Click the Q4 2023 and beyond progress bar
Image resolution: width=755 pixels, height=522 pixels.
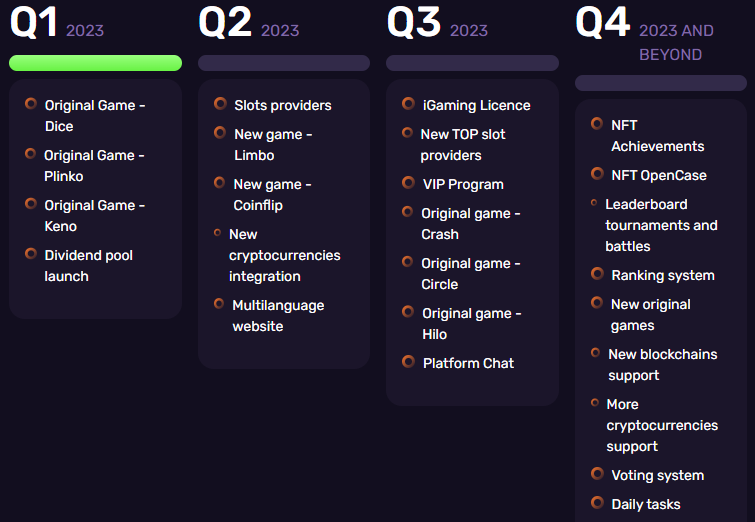[661, 83]
